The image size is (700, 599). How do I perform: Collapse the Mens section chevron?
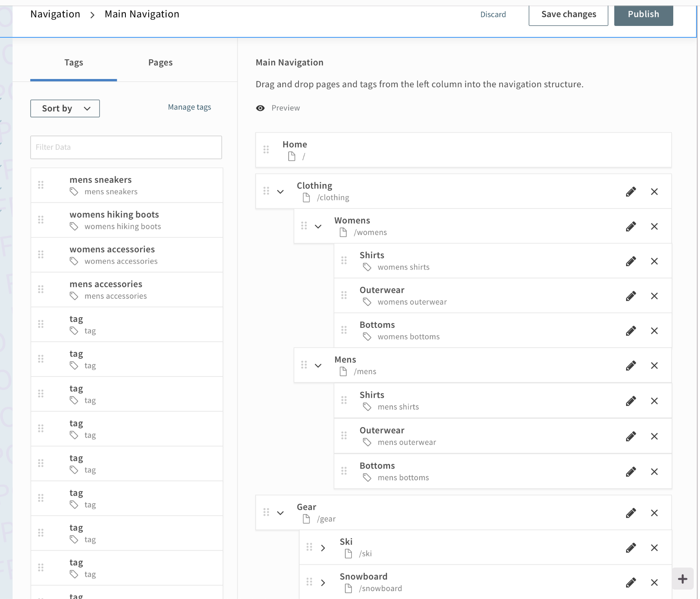tap(318, 365)
